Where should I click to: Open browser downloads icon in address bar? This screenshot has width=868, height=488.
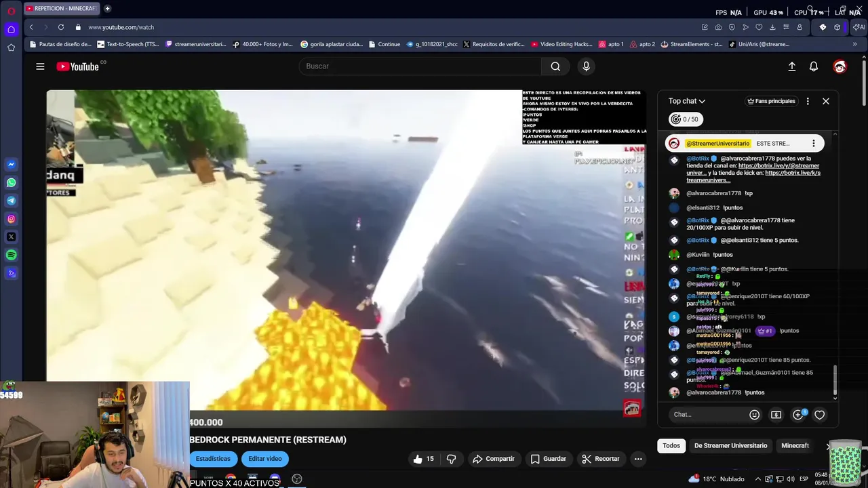[x=772, y=27]
